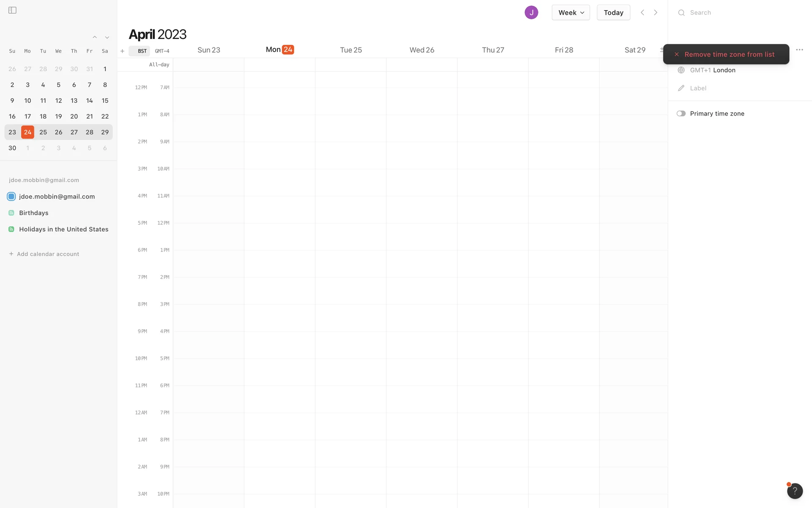This screenshot has width=812, height=508.
Task: Select the BST time zone tab
Action: (142, 51)
